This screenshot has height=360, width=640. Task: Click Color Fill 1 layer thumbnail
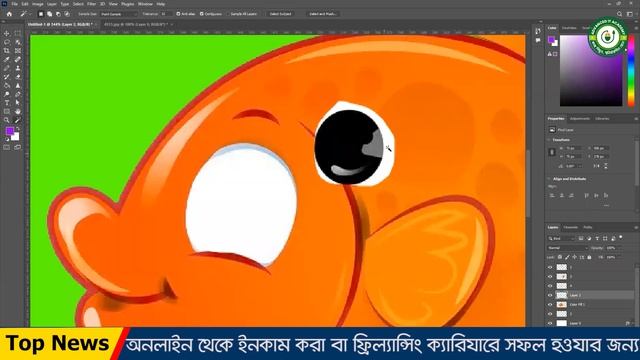(x=562, y=304)
